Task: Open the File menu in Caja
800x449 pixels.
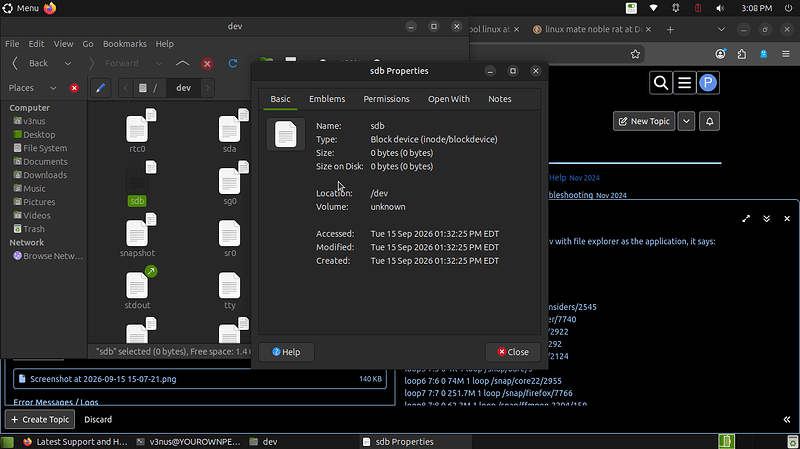Action: tap(12, 44)
